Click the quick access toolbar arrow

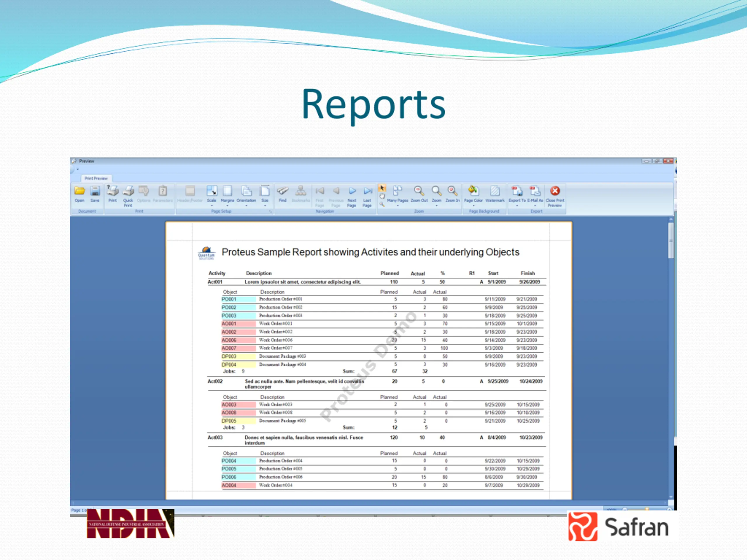click(78, 169)
